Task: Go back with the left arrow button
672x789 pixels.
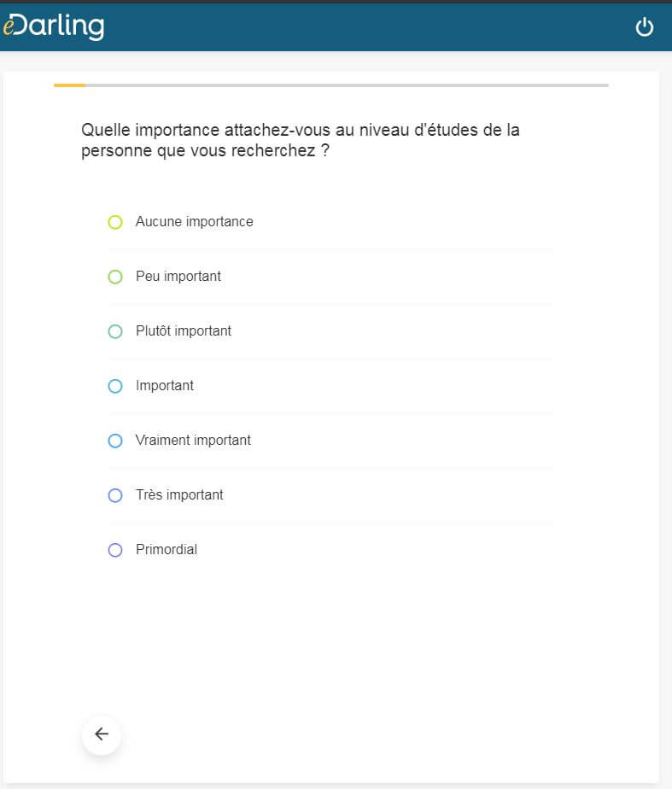Action: point(102,734)
